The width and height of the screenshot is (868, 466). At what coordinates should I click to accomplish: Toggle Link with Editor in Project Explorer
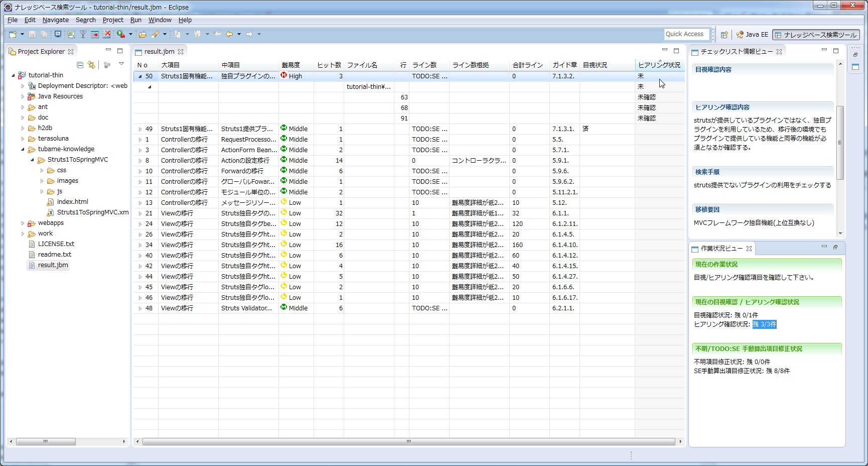(91, 65)
